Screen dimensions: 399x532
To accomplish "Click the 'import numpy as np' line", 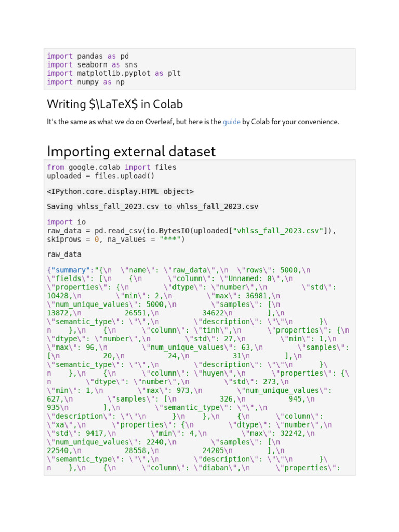I will 86,82.
